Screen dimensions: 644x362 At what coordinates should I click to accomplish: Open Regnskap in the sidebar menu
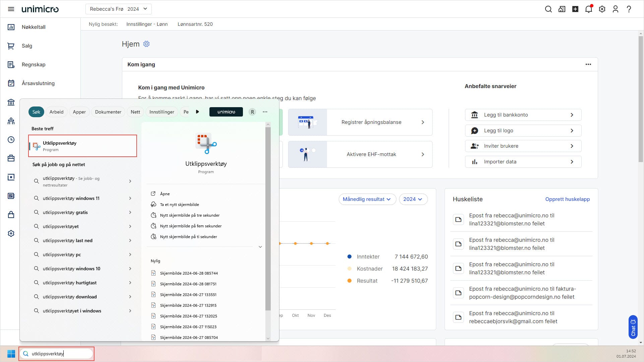(34, 65)
